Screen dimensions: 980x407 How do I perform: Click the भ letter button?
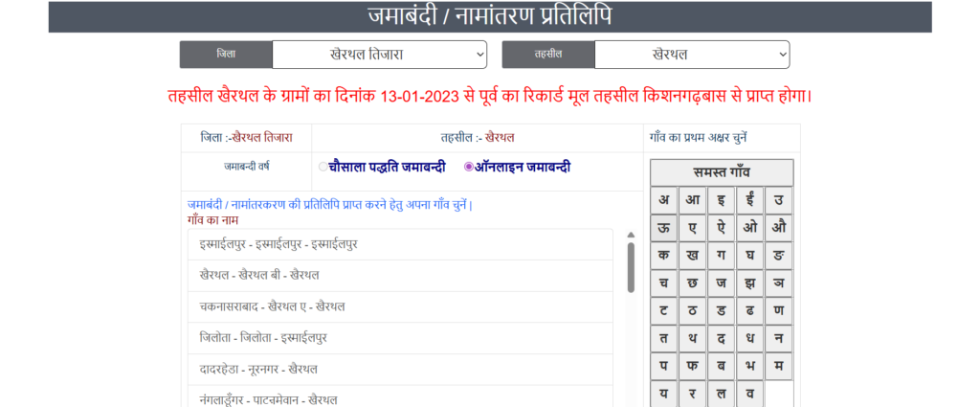click(750, 366)
